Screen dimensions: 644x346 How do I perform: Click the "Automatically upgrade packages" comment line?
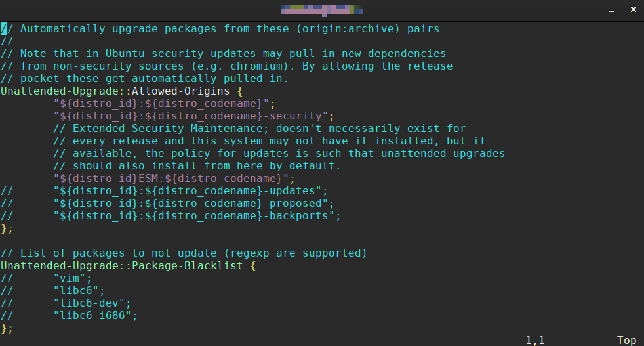(x=220, y=29)
